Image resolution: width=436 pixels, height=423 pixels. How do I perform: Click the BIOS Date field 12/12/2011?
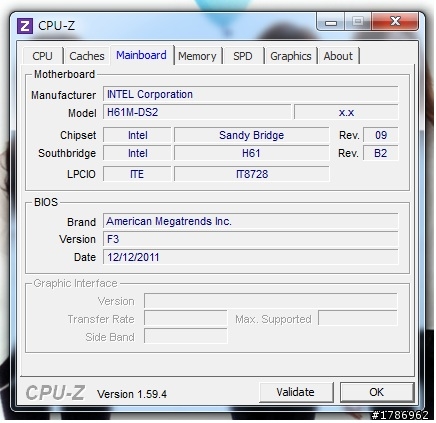[x=251, y=257]
